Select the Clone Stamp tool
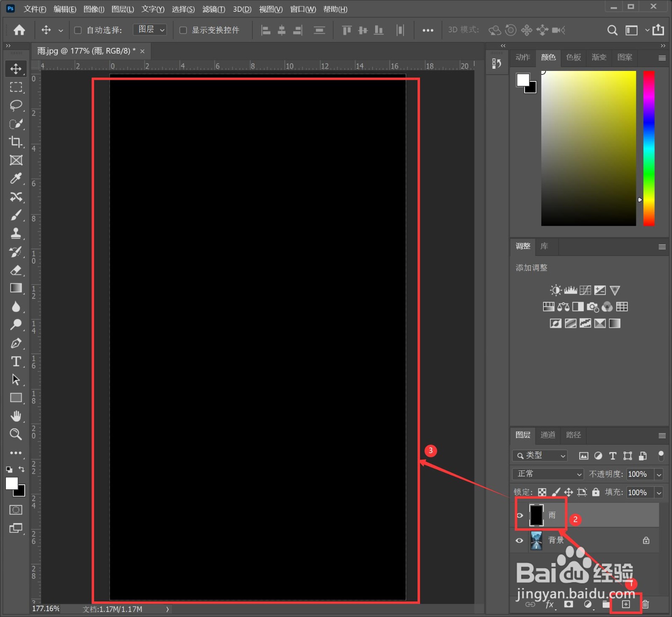The width and height of the screenshot is (672, 617). pyautogui.click(x=16, y=233)
